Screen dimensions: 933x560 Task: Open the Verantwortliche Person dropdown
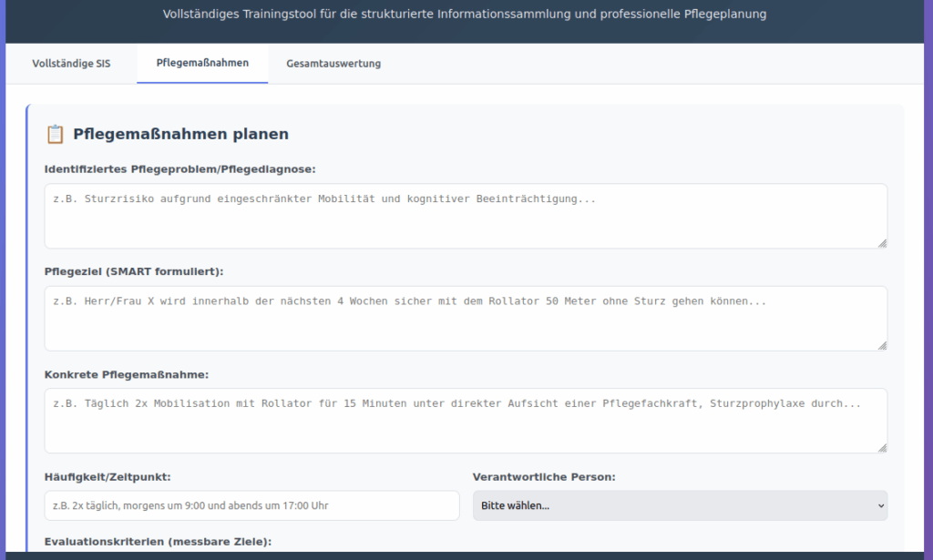(x=680, y=505)
